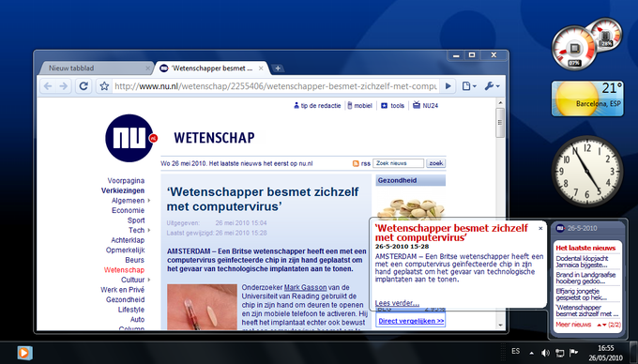The height and width of the screenshot is (364, 638).
Task: Open Gezondheid in the sidebar menu
Action: tap(126, 300)
